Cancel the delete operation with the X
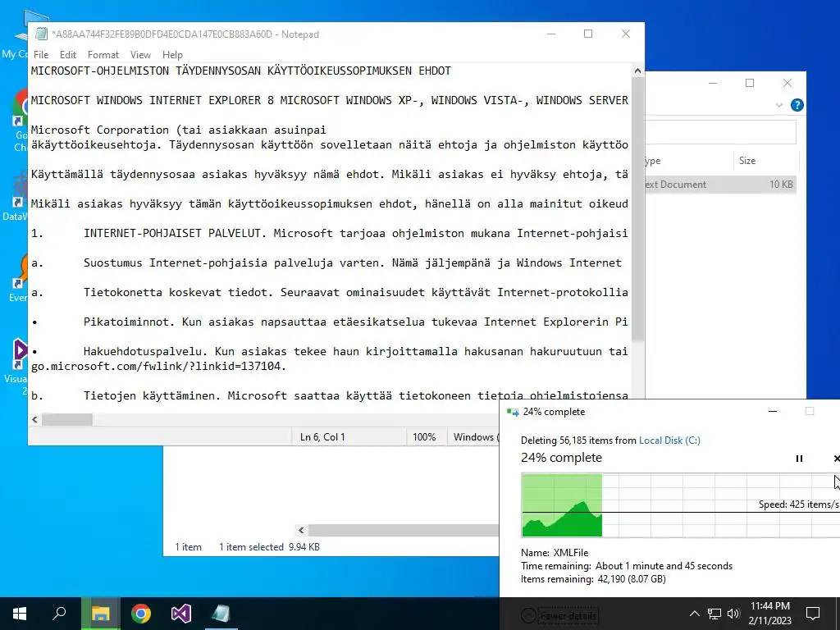Image resolution: width=840 pixels, height=630 pixels. coord(836,459)
